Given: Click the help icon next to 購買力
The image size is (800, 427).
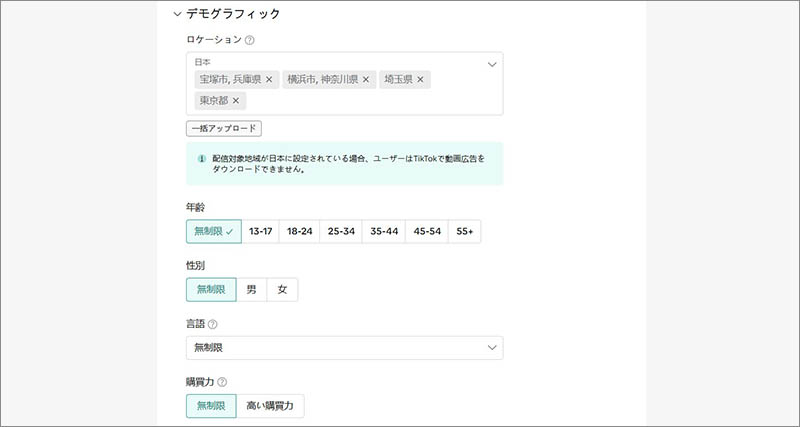Looking at the screenshot, I should [x=222, y=381].
